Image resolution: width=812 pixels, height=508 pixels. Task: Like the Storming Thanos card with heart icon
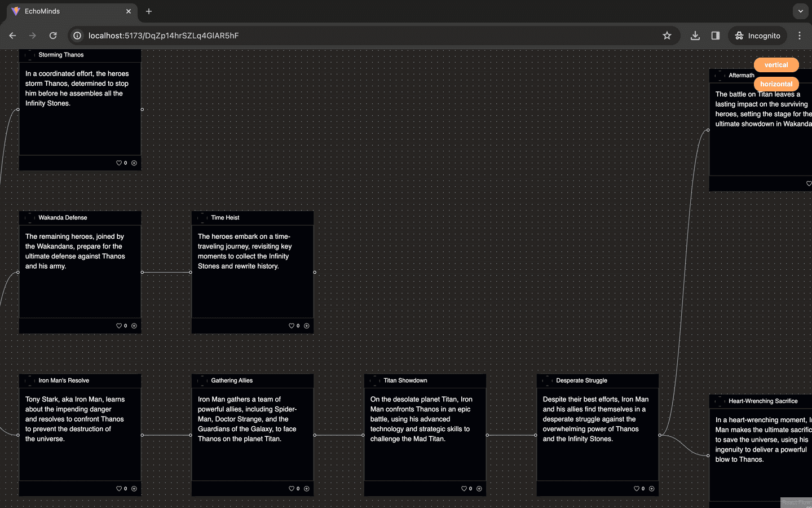point(119,163)
